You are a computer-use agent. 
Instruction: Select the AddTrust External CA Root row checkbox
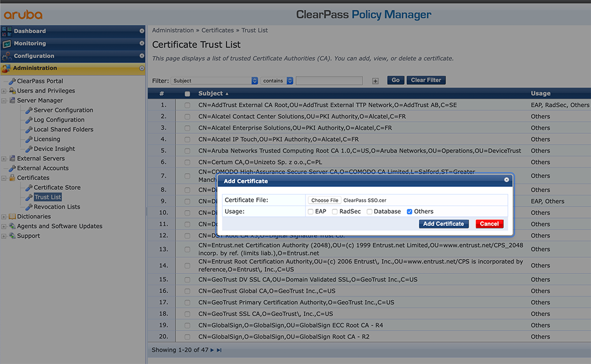tap(188, 106)
